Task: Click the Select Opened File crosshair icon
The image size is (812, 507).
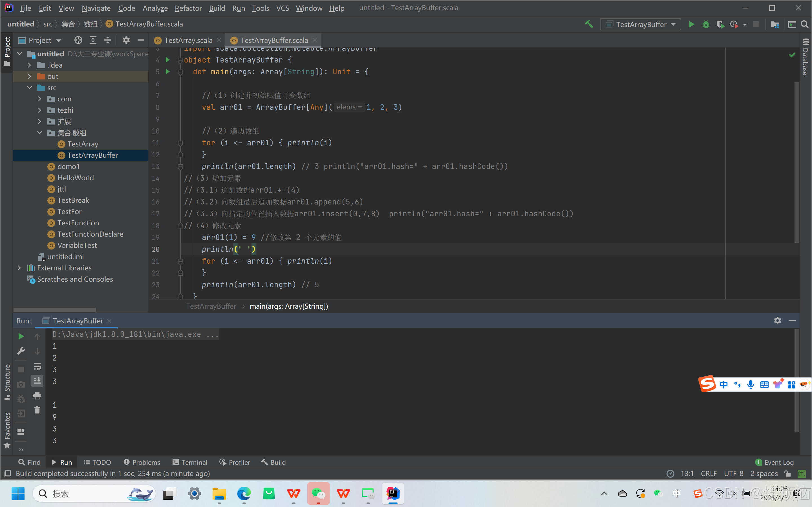Action: 78,40
